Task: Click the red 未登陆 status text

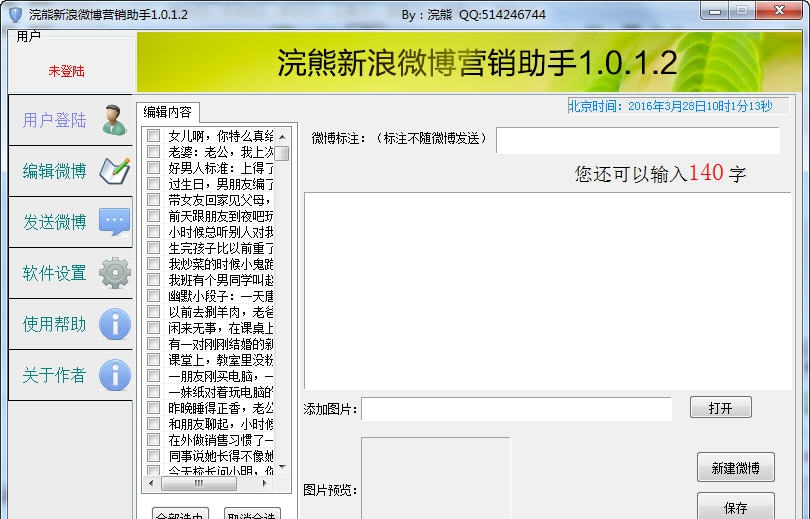Action: click(67, 71)
